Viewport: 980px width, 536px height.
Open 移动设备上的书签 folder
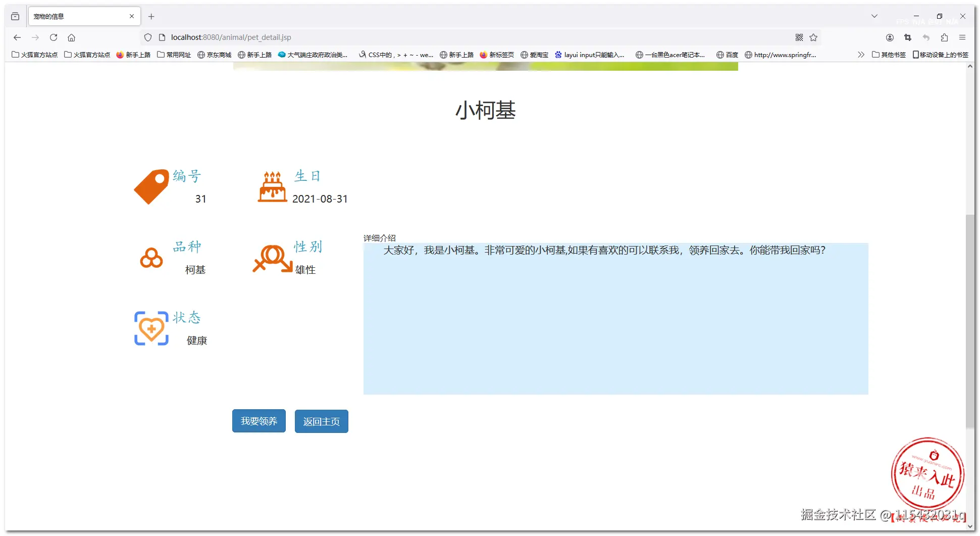click(941, 55)
